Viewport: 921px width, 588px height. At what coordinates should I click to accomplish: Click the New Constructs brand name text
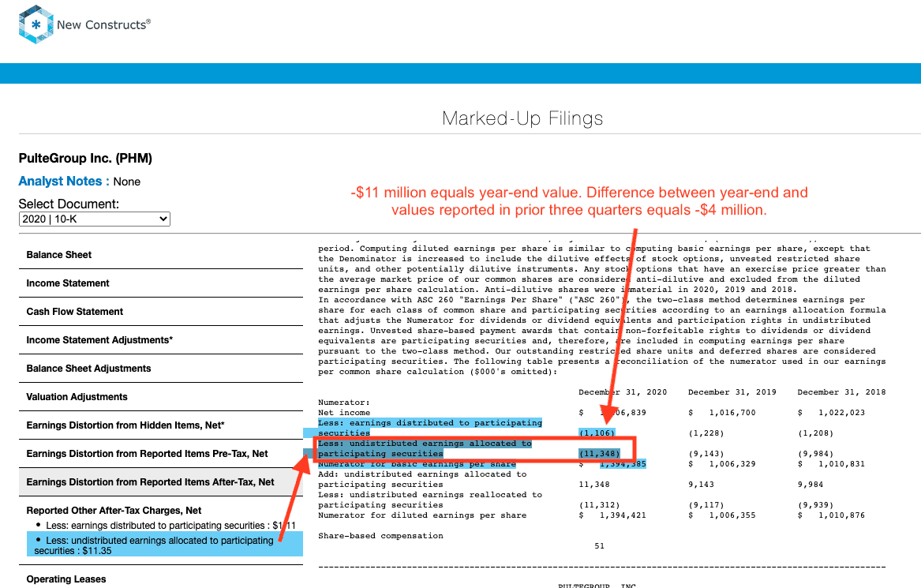[x=104, y=24]
